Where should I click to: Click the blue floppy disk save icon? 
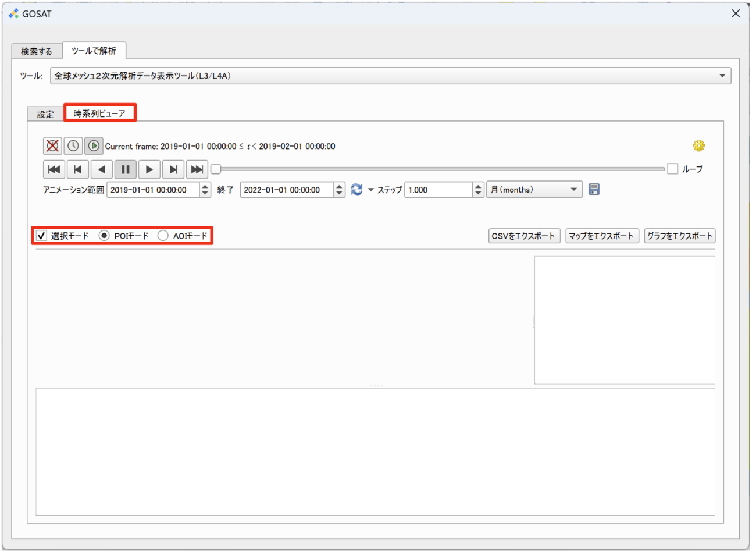594,189
